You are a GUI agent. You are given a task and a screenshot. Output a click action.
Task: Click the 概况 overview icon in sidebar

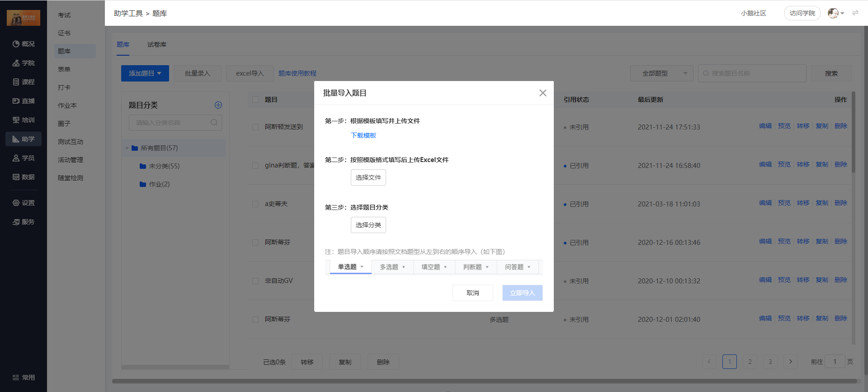click(16, 44)
